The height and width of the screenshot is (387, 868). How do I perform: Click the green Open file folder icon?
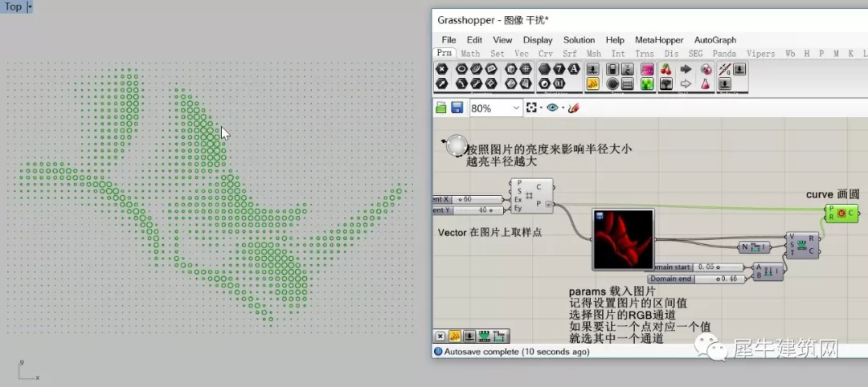point(441,108)
